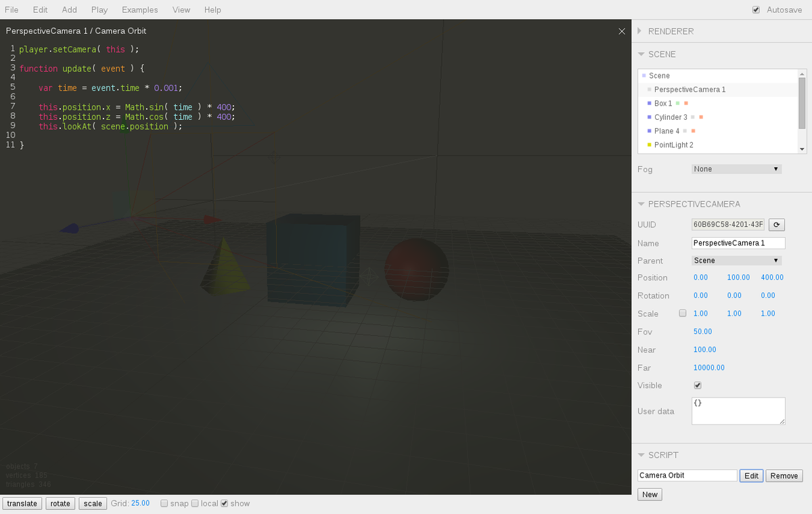
Task: Click the orange material square on the Box 1 row
Action: point(686,104)
